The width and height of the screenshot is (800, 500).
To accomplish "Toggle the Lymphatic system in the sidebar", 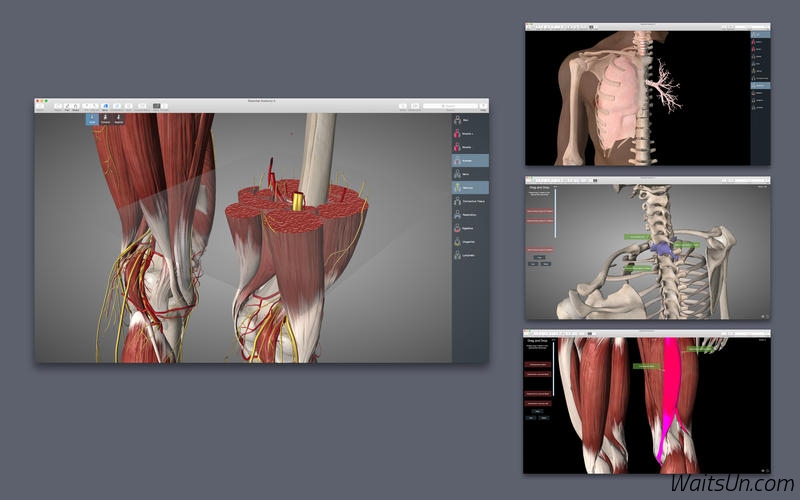I will [x=470, y=255].
